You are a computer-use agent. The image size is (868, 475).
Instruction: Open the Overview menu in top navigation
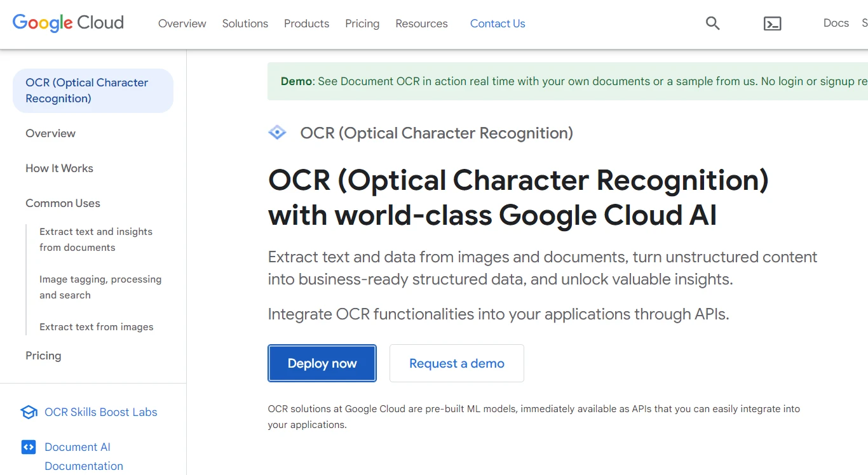click(182, 23)
